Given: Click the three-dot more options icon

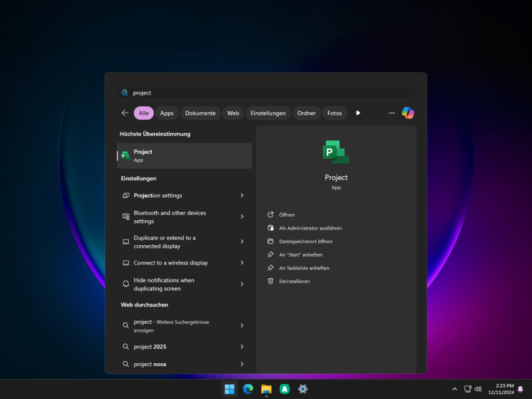Looking at the screenshot, I should tap(392, 113).
